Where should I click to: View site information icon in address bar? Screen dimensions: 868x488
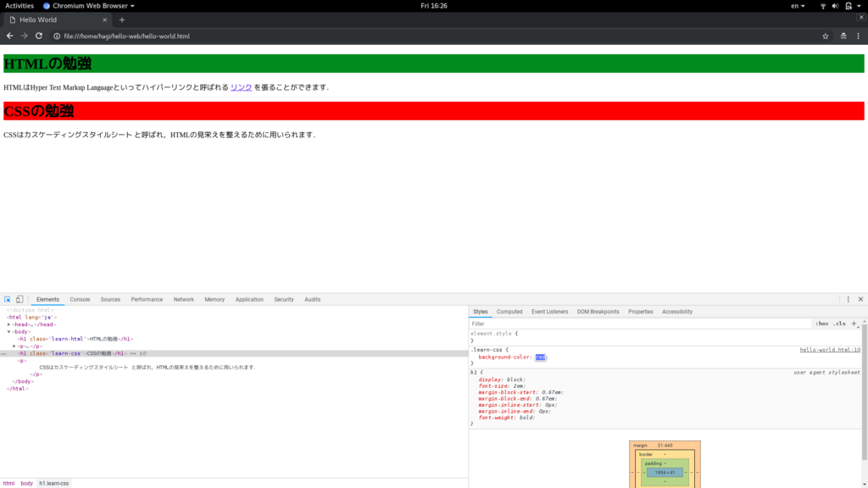57,36
